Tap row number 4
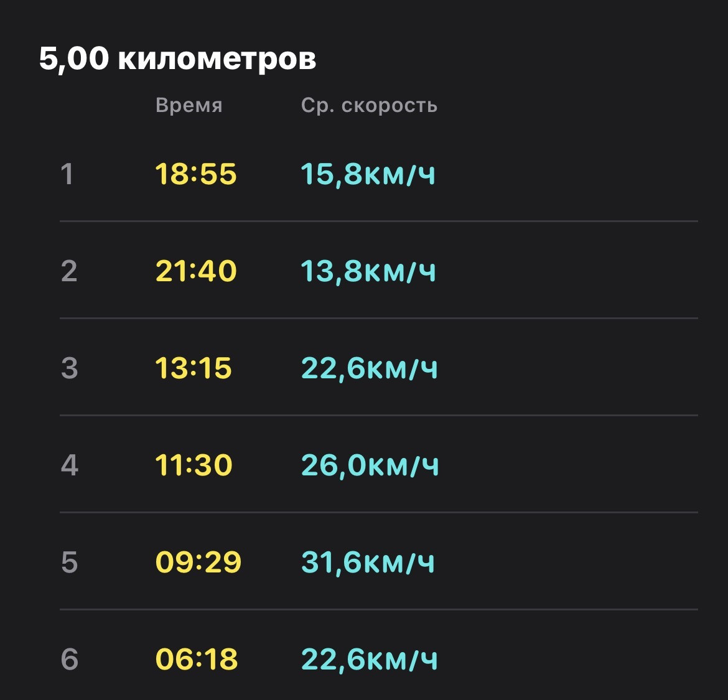The width and height of the screenshot is (728, 700). [x=70, y=465]
